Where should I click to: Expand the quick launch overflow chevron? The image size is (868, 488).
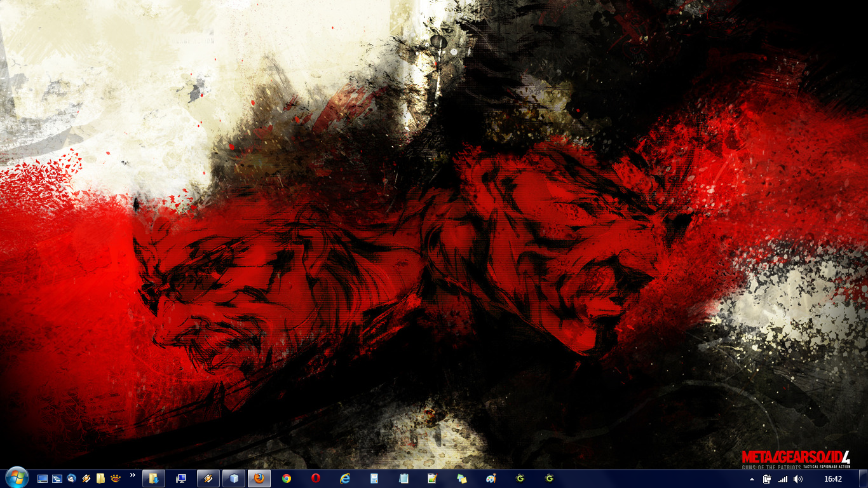(x=132, y=475)
